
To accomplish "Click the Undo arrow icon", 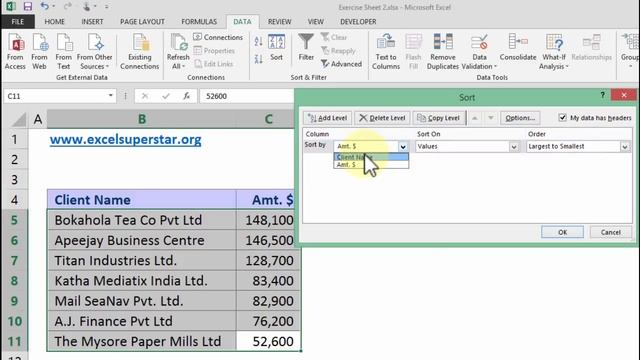I will [x=44, y=7].
